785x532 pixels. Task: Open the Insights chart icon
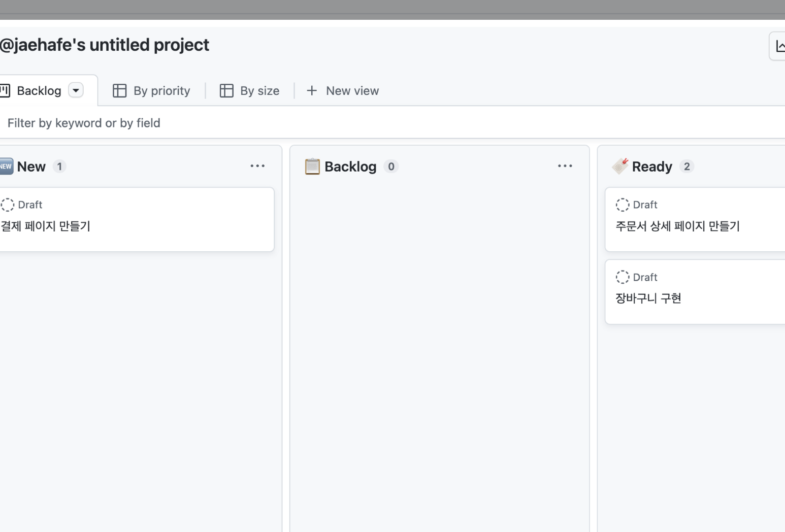[779, 46]
